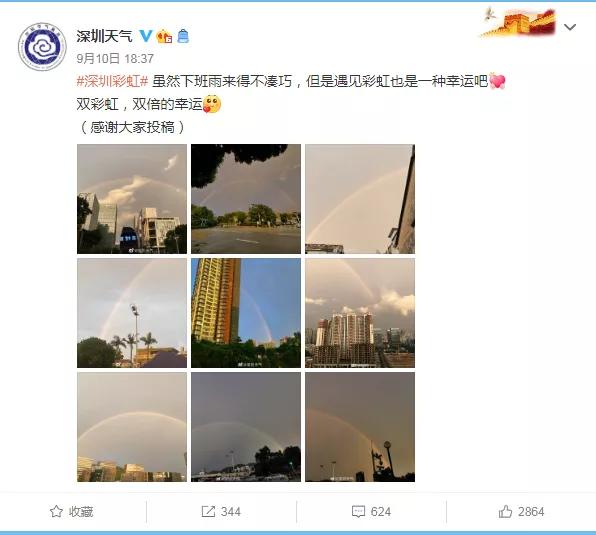Open comments via speech bubble icon
596x535 pixels.
pos(358,511)
